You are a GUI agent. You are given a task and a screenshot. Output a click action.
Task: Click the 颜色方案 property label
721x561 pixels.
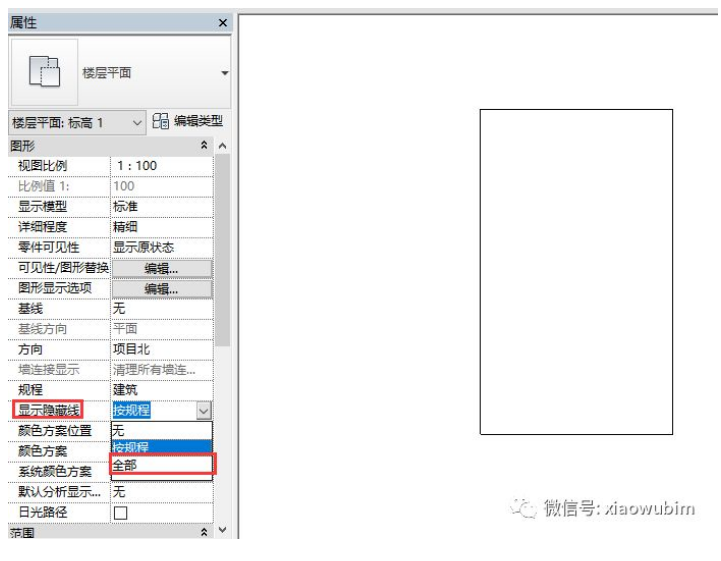pyautogui.click(x=42, y=451)
